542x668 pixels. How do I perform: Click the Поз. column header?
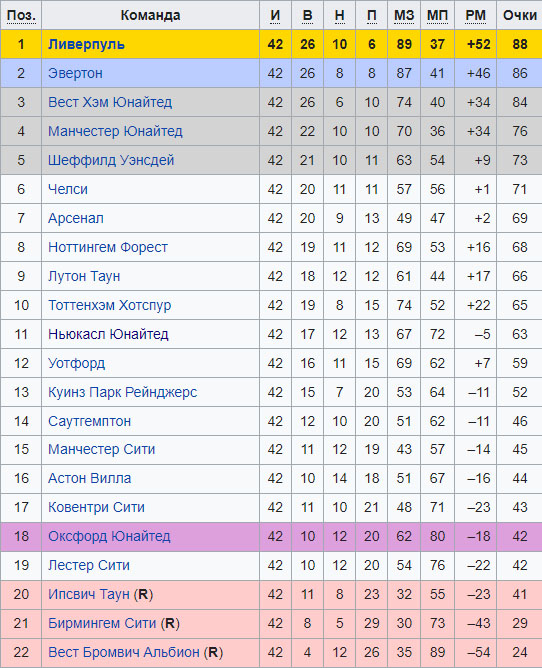point(21,15)
